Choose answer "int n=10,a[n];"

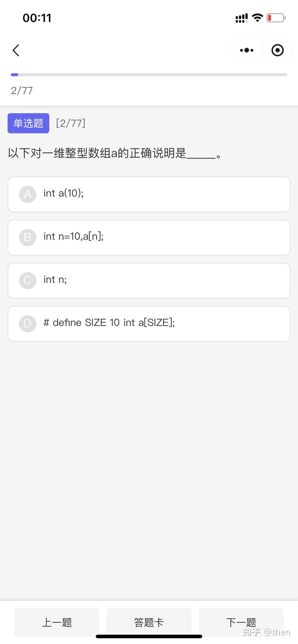pos(73,237)
